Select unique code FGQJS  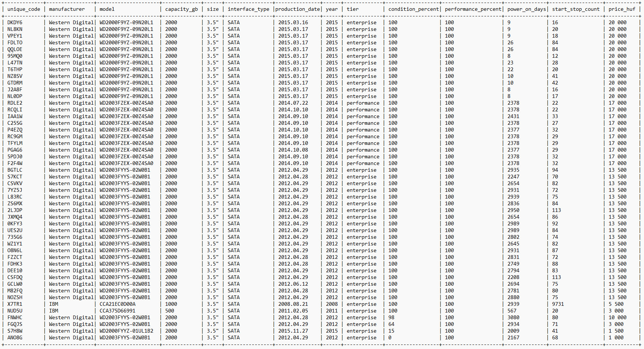(15, 324)
